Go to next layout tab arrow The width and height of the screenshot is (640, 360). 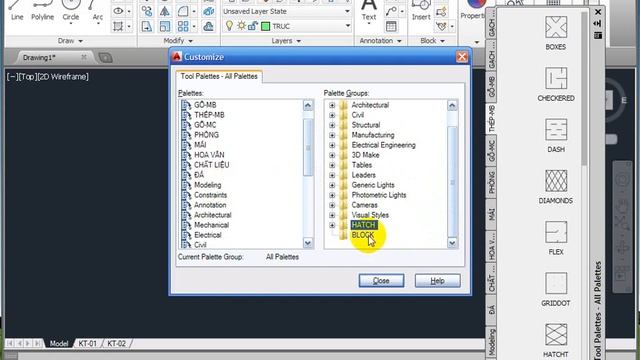point(28,344)
